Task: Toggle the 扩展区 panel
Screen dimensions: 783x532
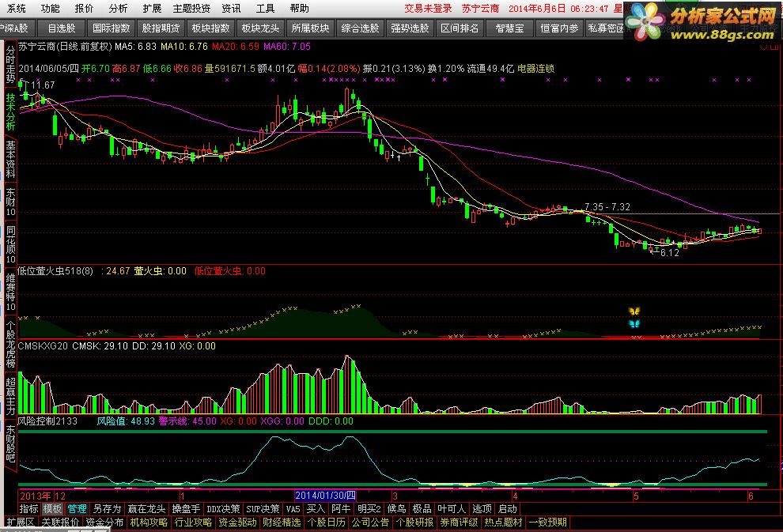Action: point(20,523)
